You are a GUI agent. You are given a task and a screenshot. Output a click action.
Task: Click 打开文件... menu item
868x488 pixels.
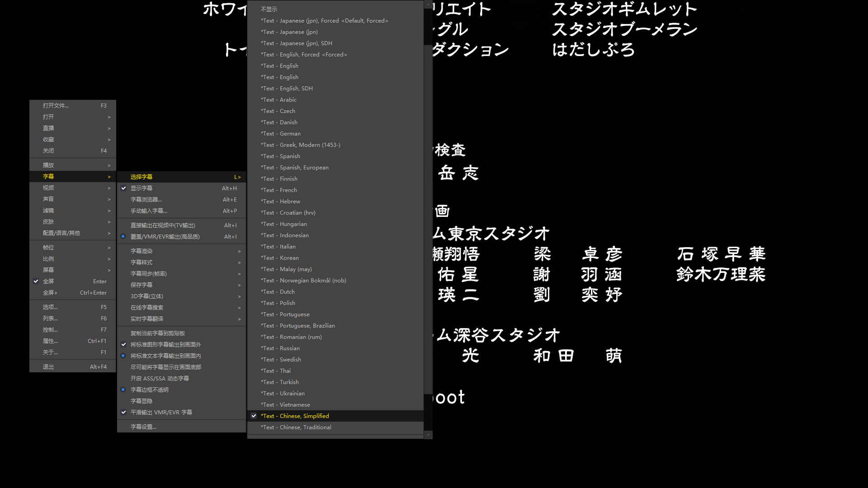[x=73, y=105]
